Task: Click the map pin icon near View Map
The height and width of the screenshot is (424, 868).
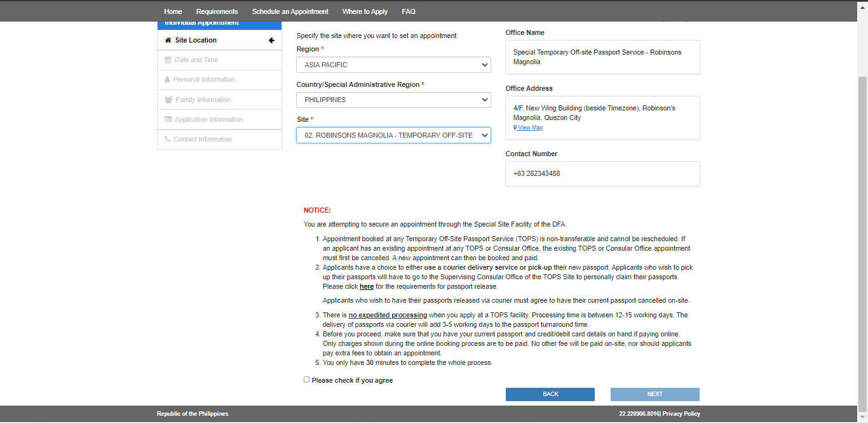Action: [x=515, y=128]
